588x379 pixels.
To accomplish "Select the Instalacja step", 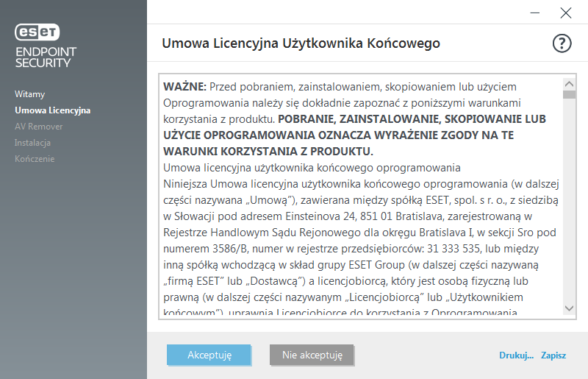I will tap(32, 142).
